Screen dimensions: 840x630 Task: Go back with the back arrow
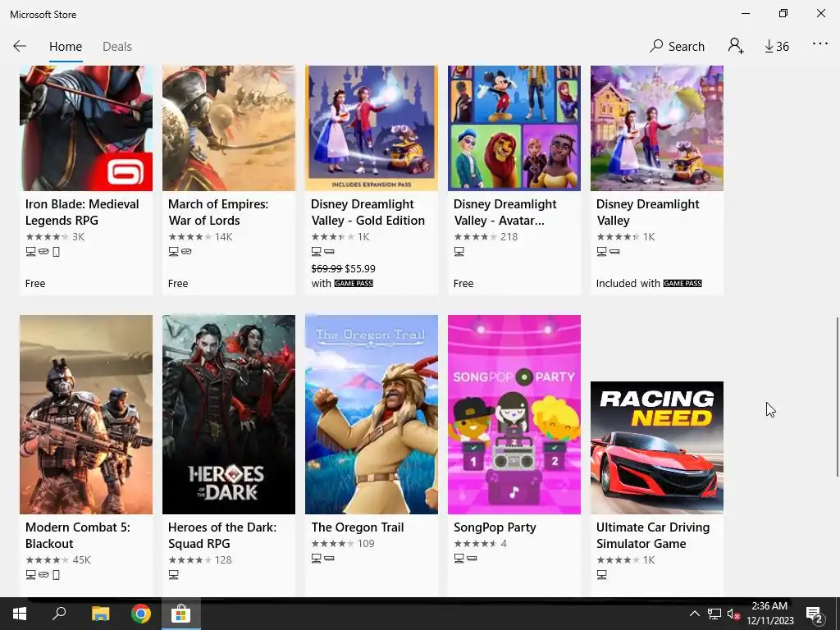coord(20,46)
